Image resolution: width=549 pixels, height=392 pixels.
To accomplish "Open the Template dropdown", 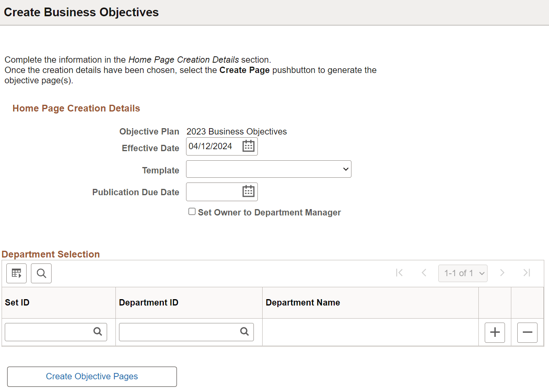I will (x=269, y=169).
